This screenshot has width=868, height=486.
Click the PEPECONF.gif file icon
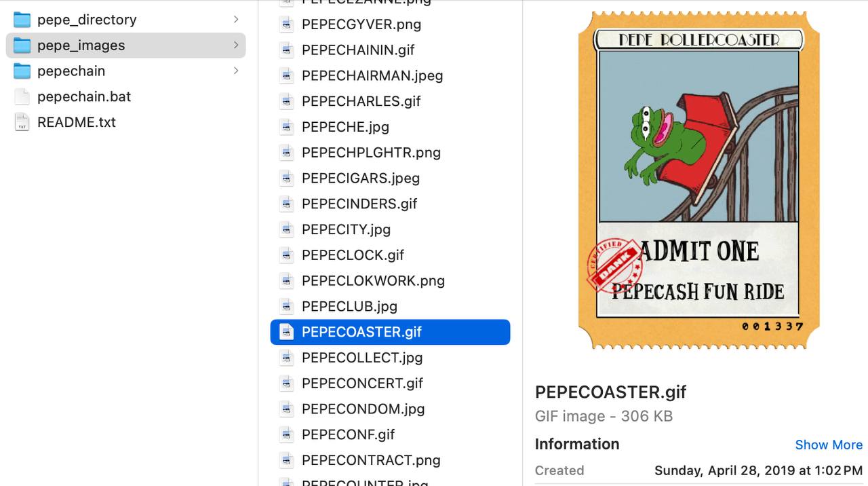click(287, 434)
